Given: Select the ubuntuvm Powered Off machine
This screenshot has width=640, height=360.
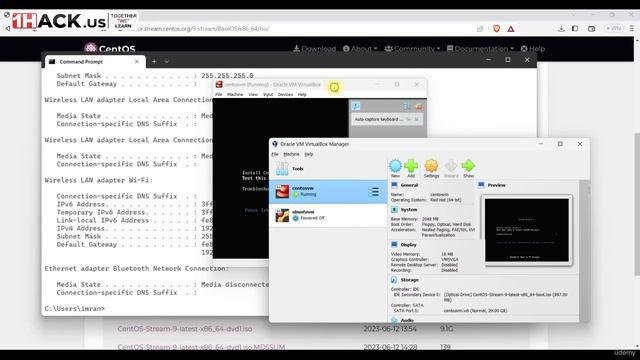Looking at the screenshot, I should [x=328, y=215].
